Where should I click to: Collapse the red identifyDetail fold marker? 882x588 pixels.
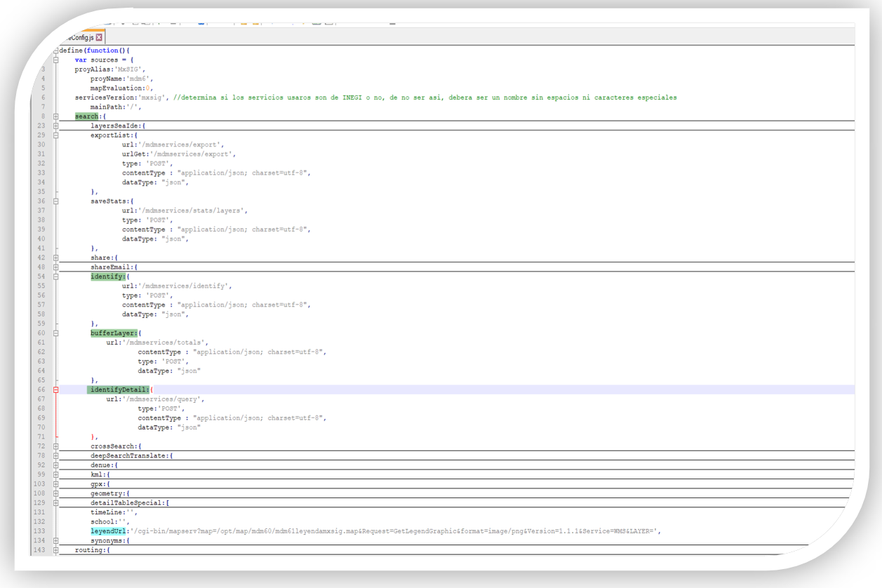(x=55, y=390)
